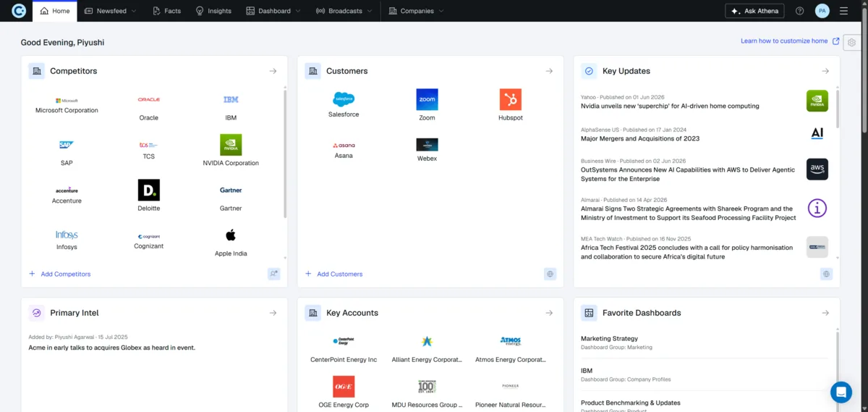Open Customers panel arrow
The height and width of the screenshot is (412, 868).
point(549,71)
